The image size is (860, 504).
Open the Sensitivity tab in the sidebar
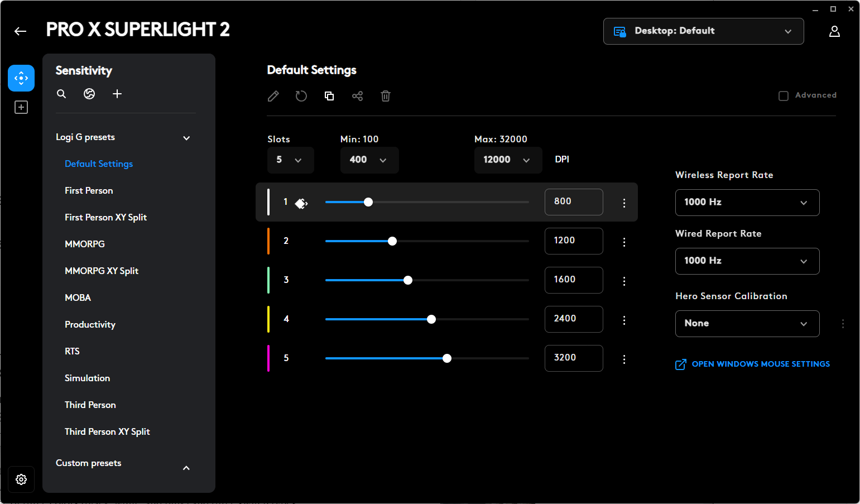[x=21, y=78]
